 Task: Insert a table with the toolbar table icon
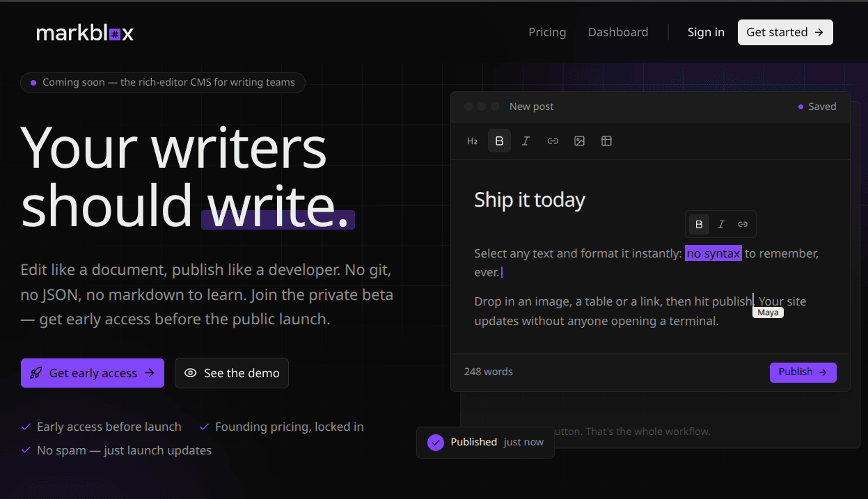pos(606,141)
